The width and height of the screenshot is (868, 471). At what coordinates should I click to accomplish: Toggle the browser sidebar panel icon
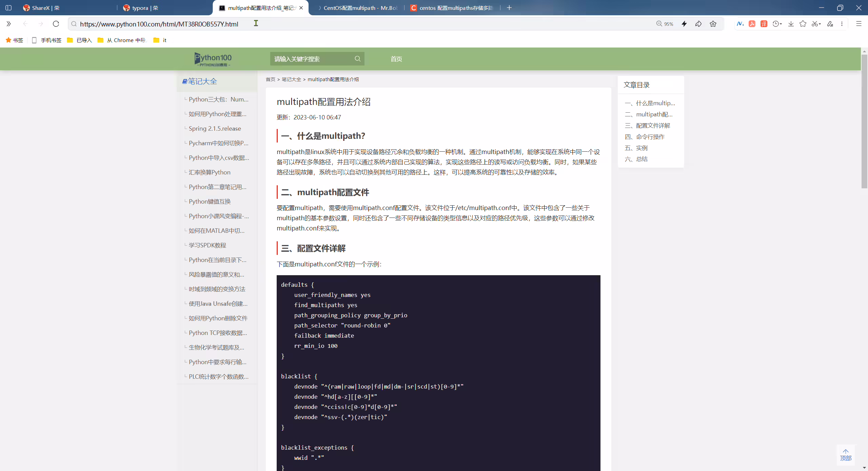tap(8, 8)
